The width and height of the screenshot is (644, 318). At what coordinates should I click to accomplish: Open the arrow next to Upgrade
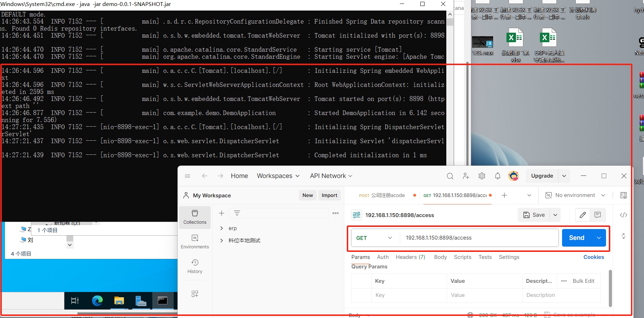(564, 176)
